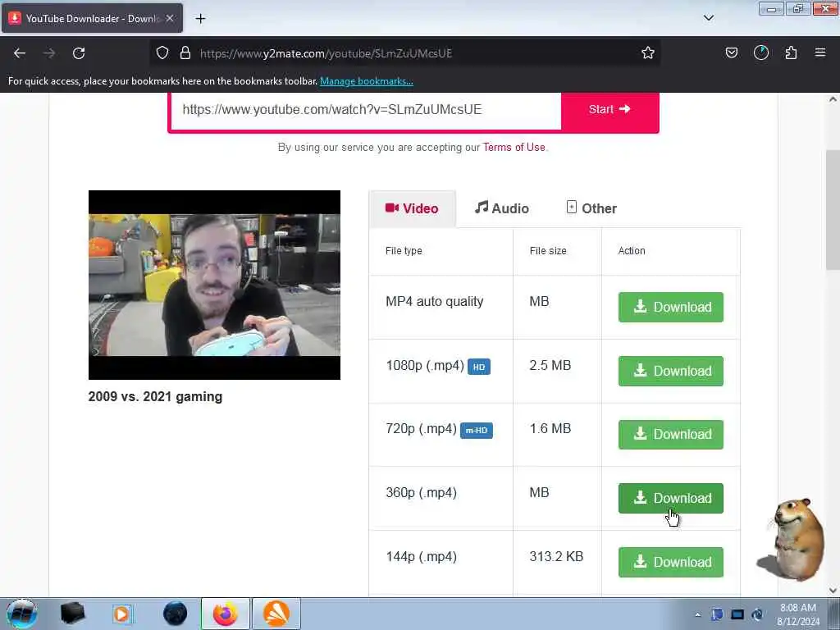Show hidden system tray icons
This screenshot has width=840, height=630.
[697, 615]
